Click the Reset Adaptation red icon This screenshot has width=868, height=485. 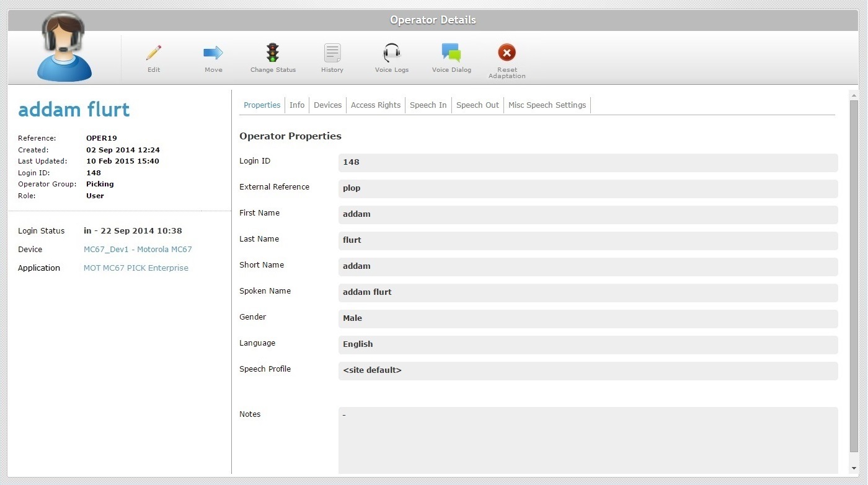pos(507,53)
